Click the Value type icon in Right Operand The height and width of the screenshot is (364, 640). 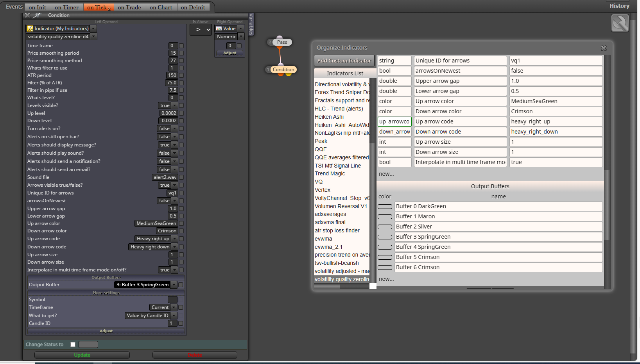click(x=219, y=29)
